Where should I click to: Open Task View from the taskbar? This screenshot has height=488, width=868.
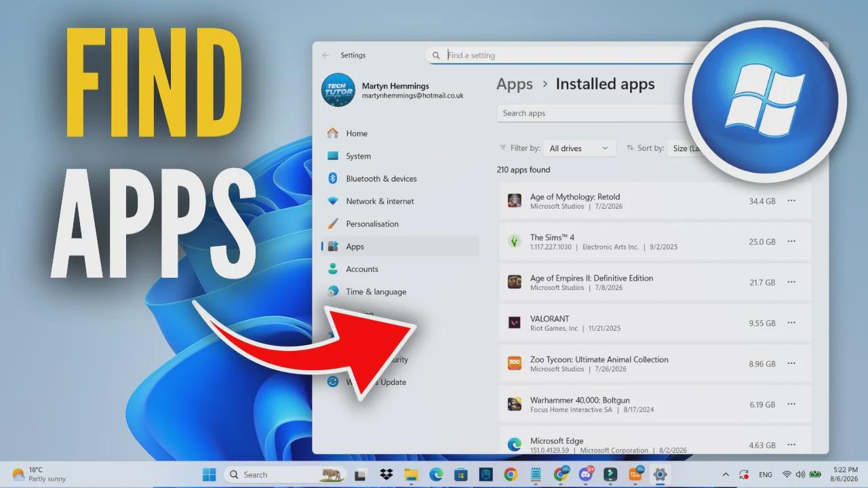(361, 474)
